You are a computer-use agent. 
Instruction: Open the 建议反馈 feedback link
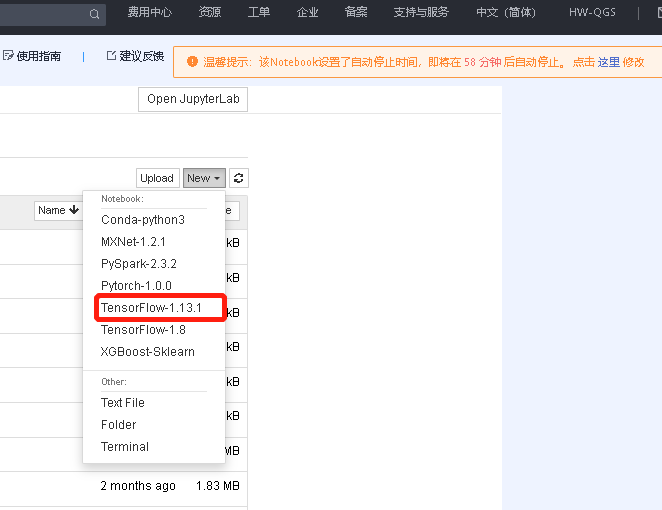pyautogui.click(x=135, y=56)
